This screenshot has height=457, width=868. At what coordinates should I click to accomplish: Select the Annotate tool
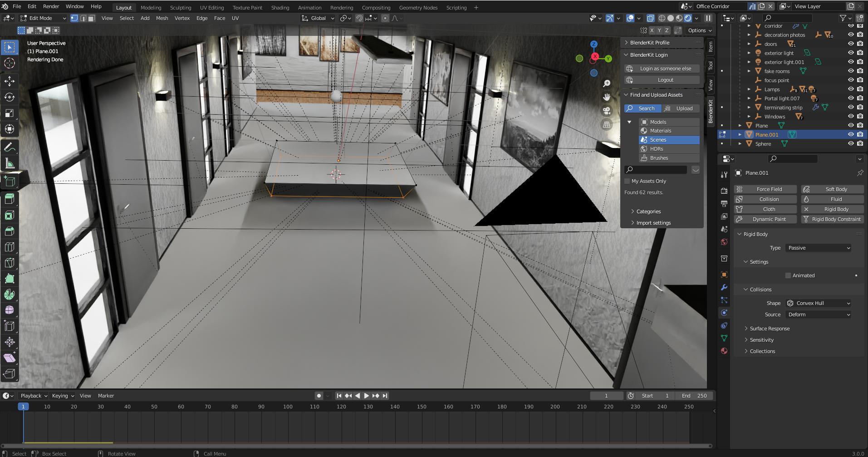point(10,147)
